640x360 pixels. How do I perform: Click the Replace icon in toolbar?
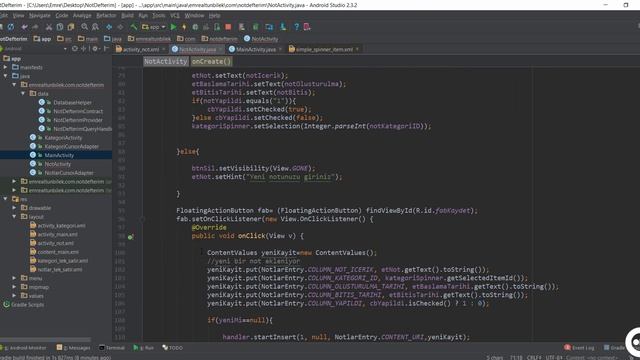[x=95, y=27]
